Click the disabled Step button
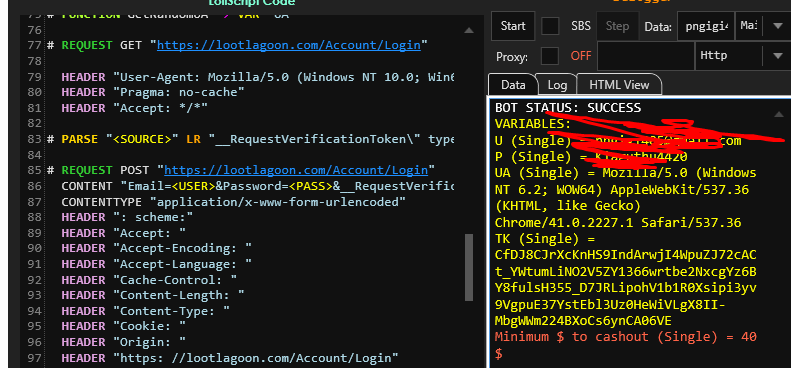Screen dimensions: 791x368 tap(617, 26)
